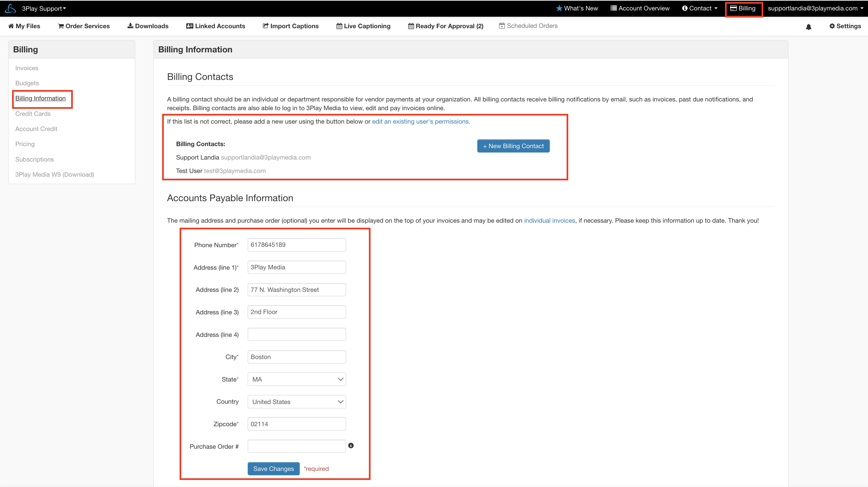868x487 pixels.
Task: Click the notifications bell icon
Action: 809,27
